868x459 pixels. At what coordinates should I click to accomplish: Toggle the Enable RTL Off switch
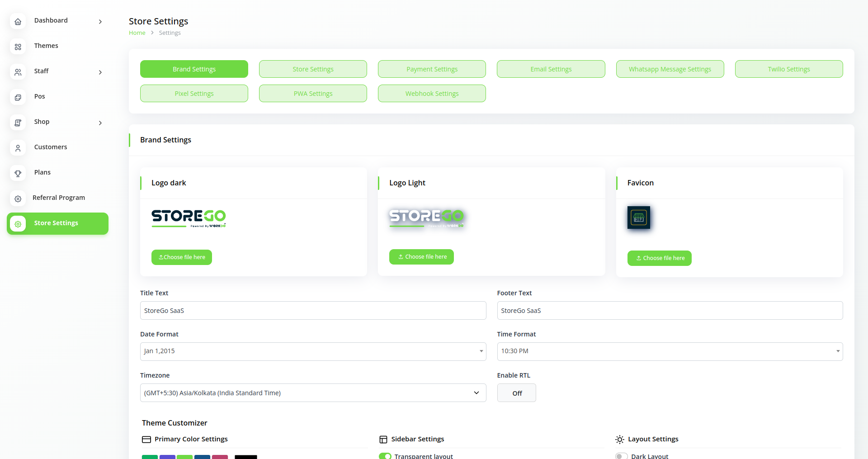[516, 393]
